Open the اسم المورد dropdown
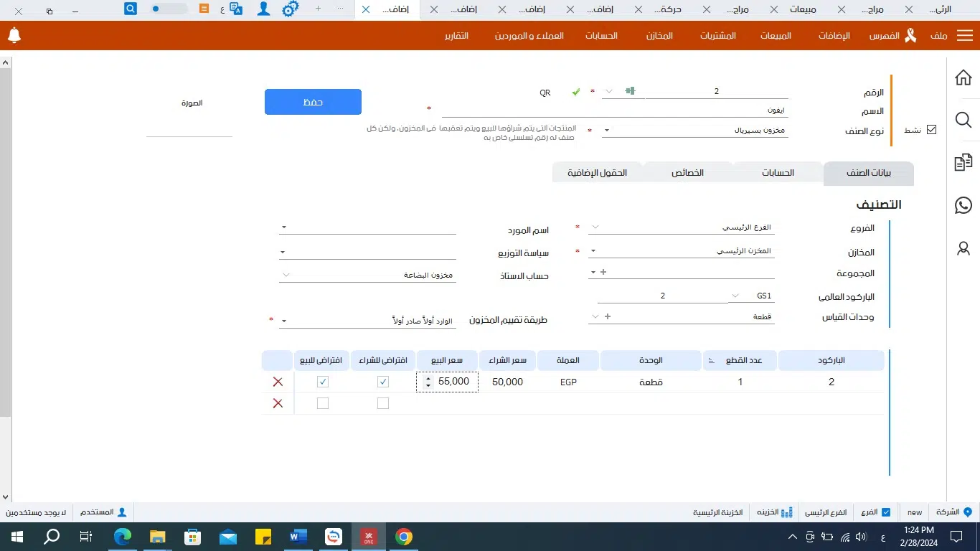 pyautogui.click(x=283, y=227)
